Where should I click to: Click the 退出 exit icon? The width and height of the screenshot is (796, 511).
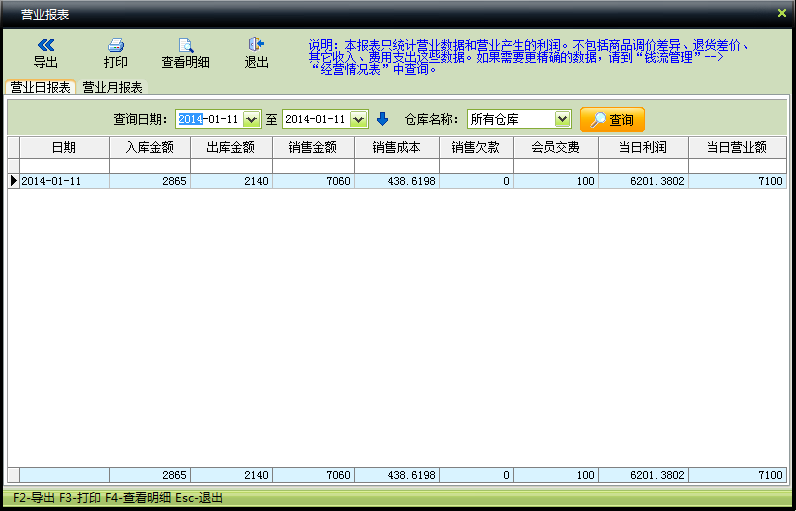click(256, 44)
